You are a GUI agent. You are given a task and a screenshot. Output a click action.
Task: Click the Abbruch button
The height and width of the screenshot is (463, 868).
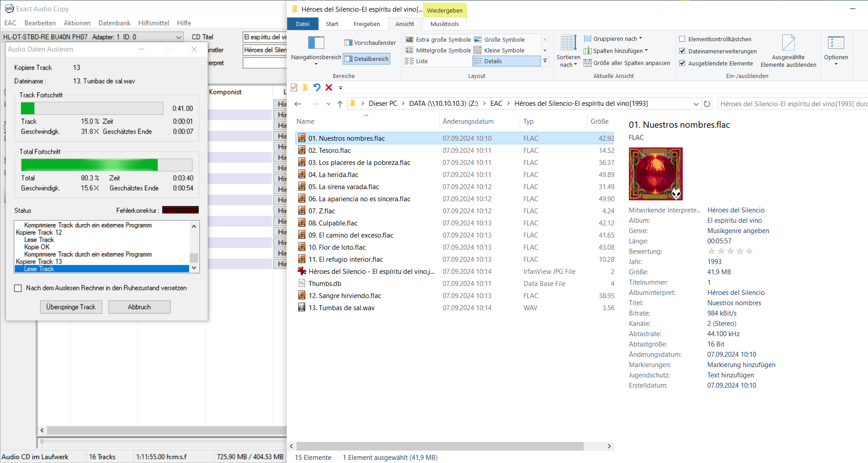(139, 307)
